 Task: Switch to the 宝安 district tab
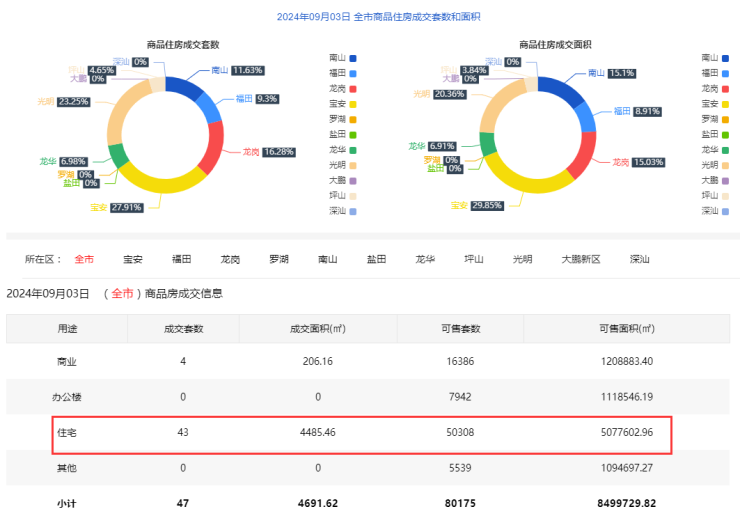pos(132,259)
